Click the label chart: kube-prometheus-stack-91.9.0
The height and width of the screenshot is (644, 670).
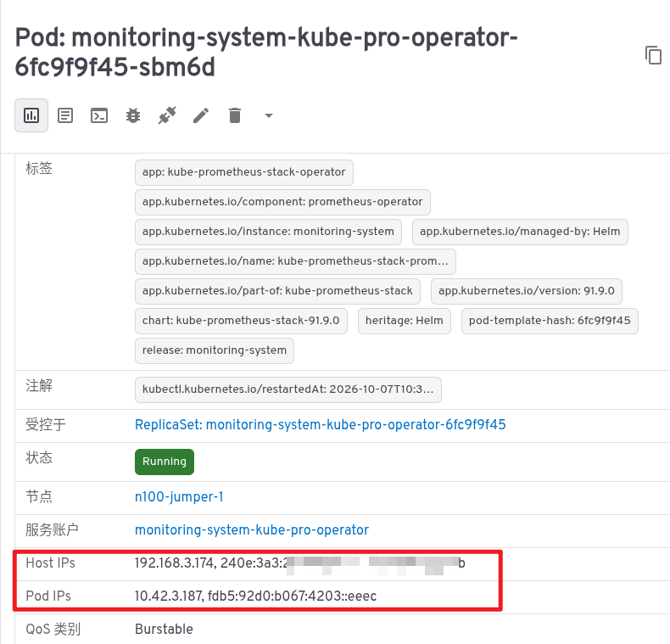[241, 321]
